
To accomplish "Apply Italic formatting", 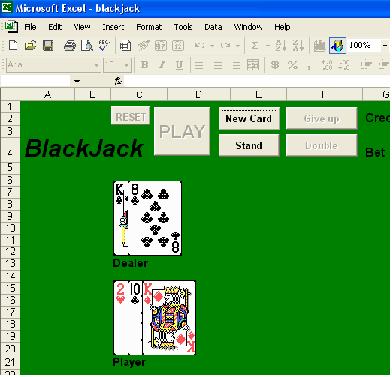I will coord(162,64).
